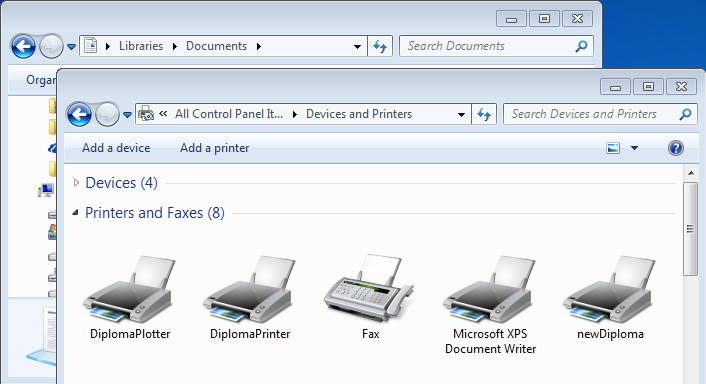Minimize the Devices and Printers window
Image resolution: width=706 pixels, height=384 pixels.
pyautogui.click(x=615, y=86)
